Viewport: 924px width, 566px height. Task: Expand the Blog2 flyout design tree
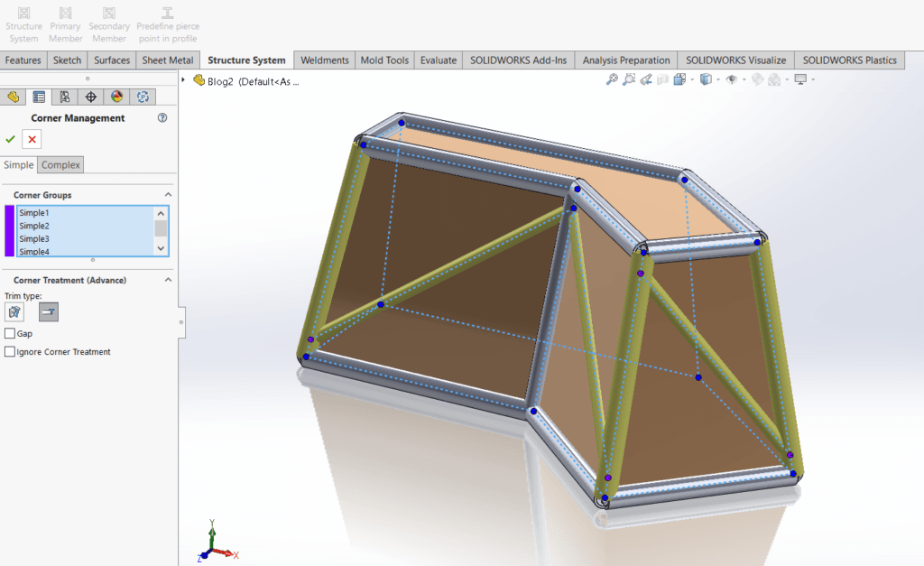184,80
